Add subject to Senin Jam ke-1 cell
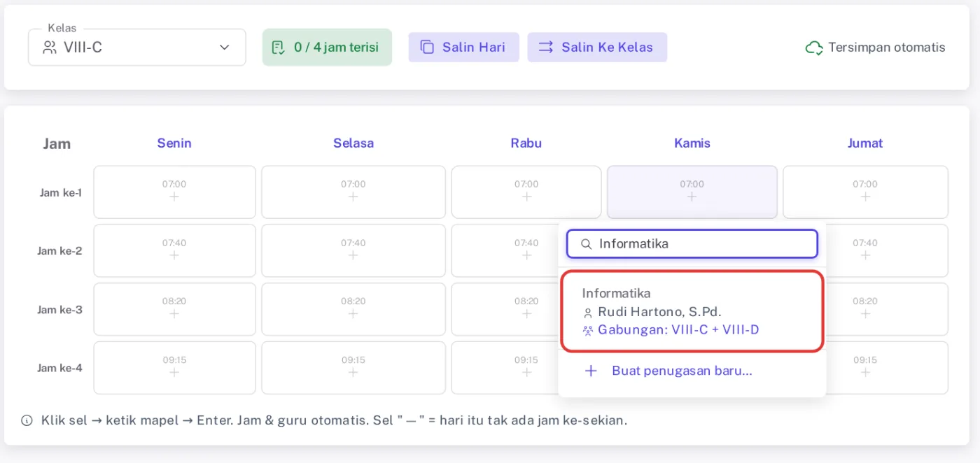 [174, 192]
